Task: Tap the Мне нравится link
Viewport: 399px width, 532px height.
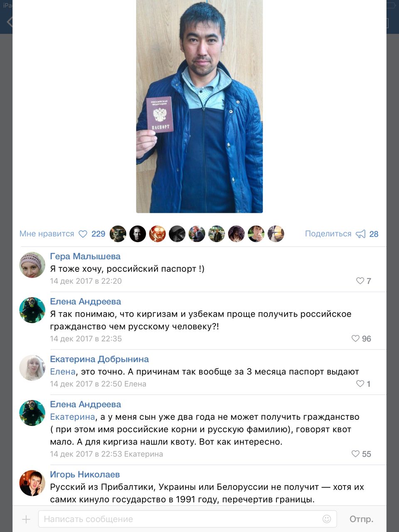Action: click(47, 234)
